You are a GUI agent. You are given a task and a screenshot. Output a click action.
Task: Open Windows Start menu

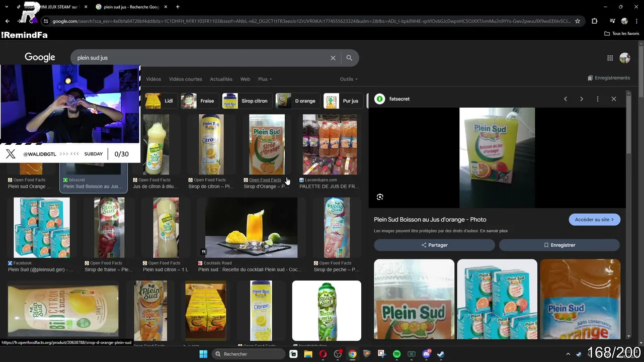[x=203, y=354]
